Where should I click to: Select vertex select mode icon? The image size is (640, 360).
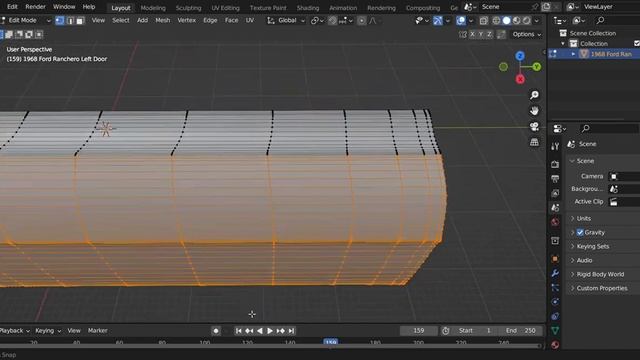[x=60, y=20]
